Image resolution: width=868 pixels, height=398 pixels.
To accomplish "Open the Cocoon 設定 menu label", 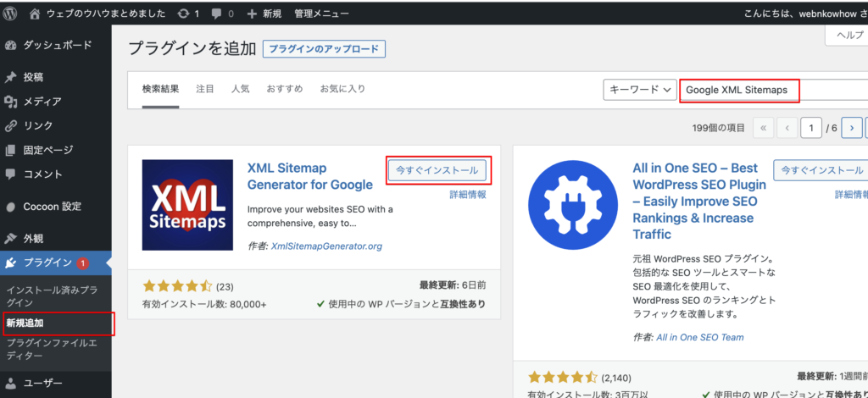I will 53,207.
